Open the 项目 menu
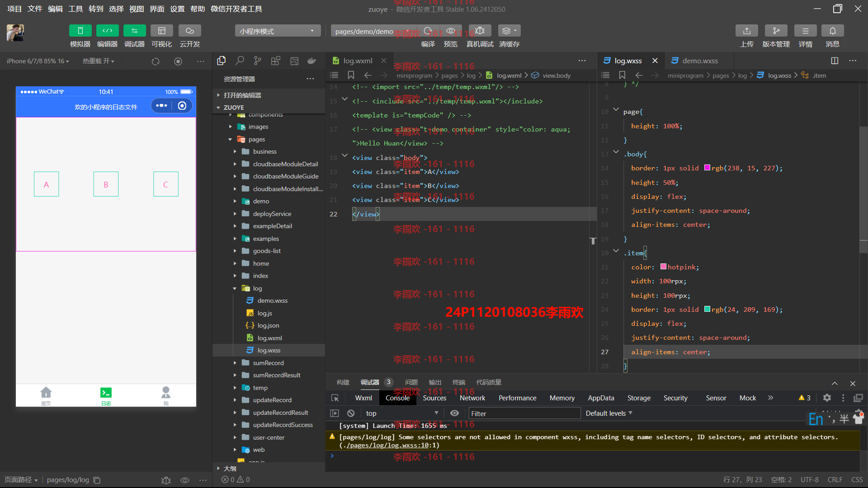 [14, 9]
